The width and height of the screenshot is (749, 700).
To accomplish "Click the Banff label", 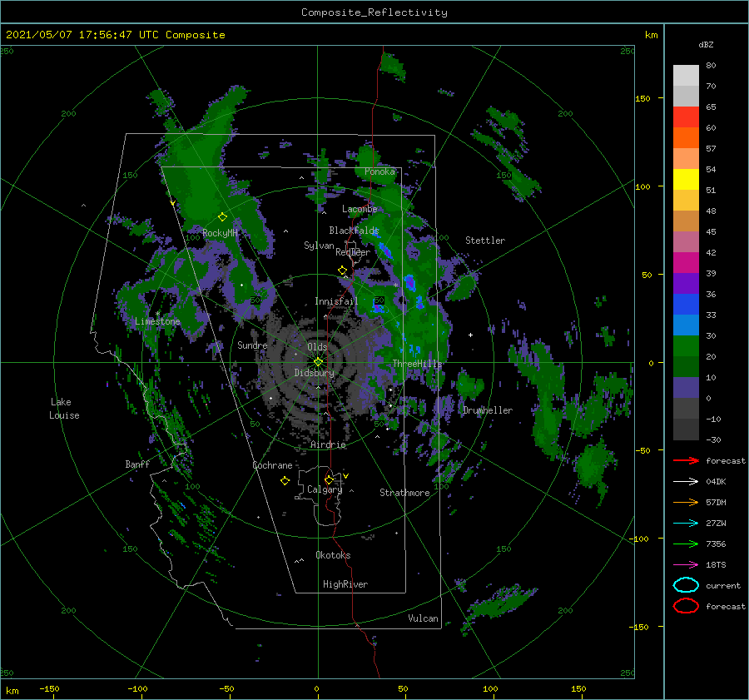I will pyautogui.click(x=137, y=464).
